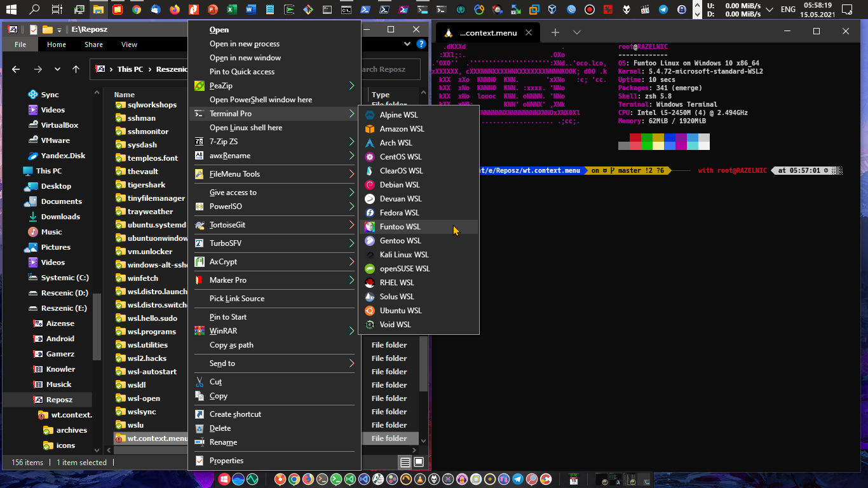
Task: Click the calendar icon in the dock
Action: click(573, 479)
